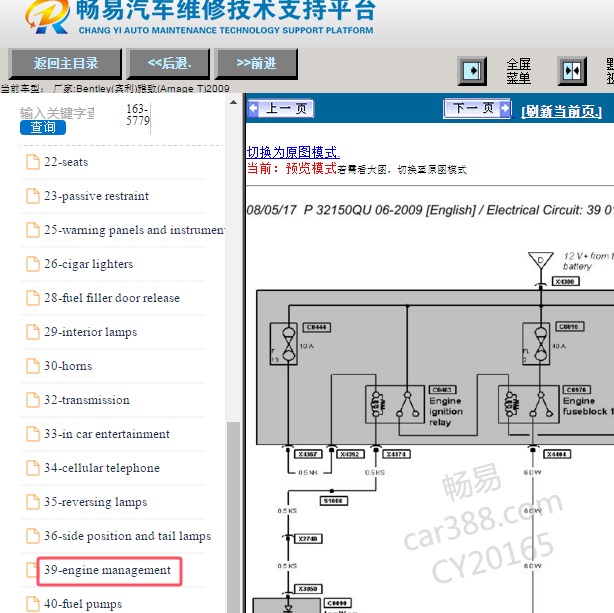This screenshot has height=613, width=614.
Task: Click the X4392 connector label
Action: 350,454
